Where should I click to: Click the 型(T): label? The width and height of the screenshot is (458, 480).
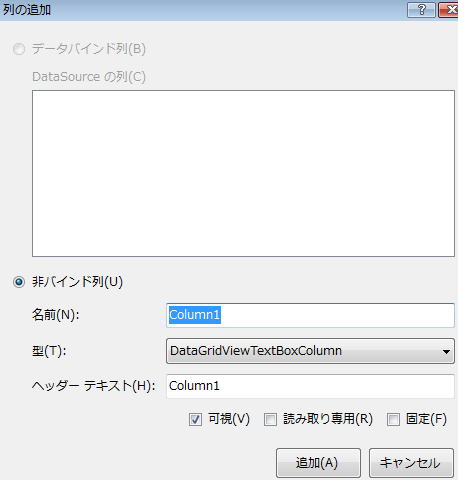coord(49,351)
